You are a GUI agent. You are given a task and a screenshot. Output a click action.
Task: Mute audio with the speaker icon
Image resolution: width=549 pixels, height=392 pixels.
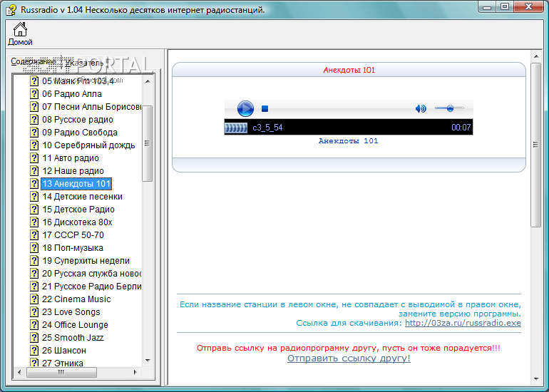(x=421, y=109)
